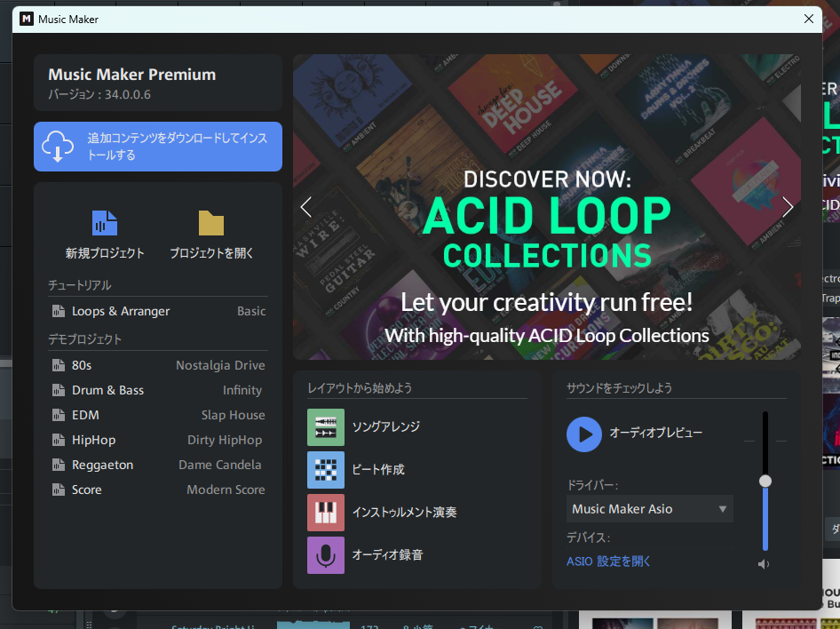
Task: Click the download additional content button
Action: [158, 147]
